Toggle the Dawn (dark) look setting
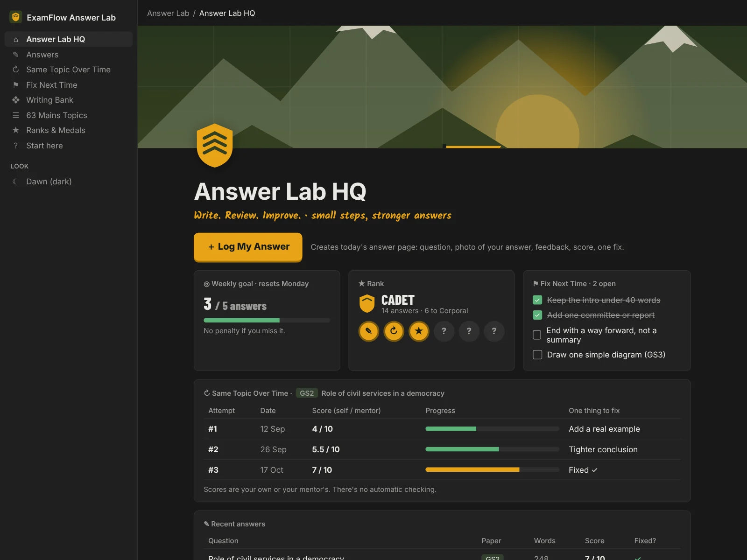Viewport: 747px width, 560px height. pyautogui.click(x=69, y=182)
